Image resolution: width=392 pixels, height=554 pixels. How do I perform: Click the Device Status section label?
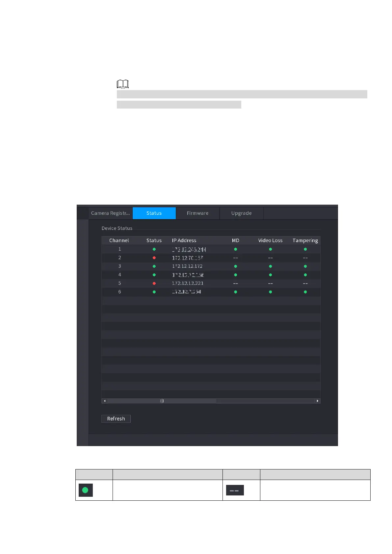coord(117,228)
